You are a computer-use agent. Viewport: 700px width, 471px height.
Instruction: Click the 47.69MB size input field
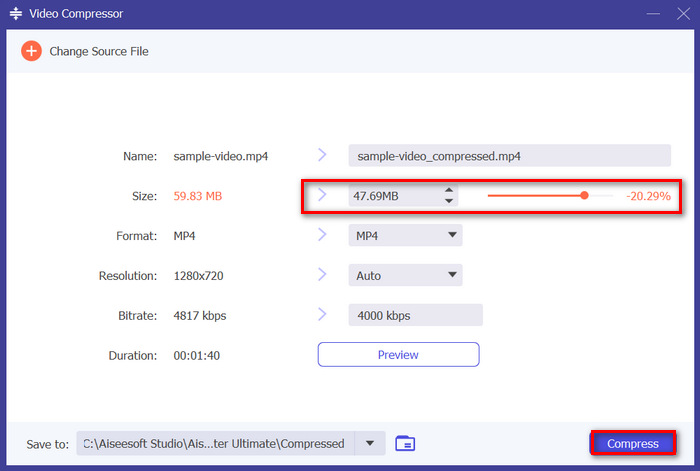pyautogui.click(x=392, y=196)
